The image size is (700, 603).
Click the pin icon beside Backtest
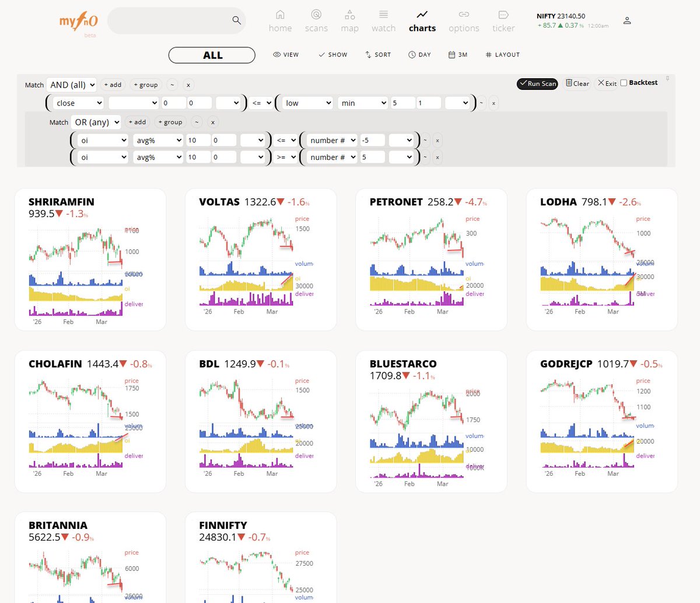point(667,78)
